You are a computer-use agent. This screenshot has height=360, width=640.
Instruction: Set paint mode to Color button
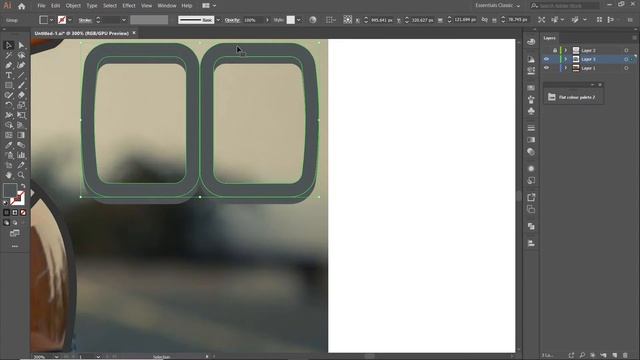coord(7,213)
